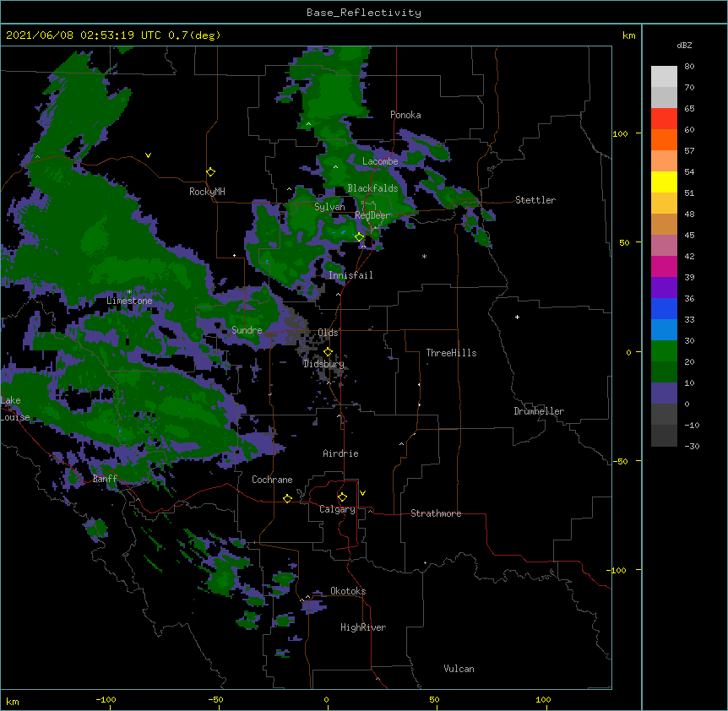Click the white plus marker north of Drumheller

pyautogui.click(x=517, y=317)
